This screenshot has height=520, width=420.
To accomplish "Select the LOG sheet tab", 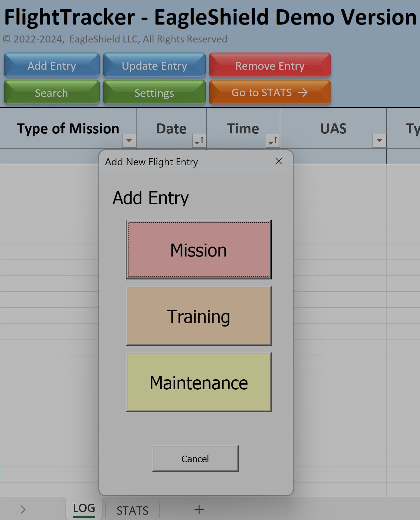I will coord(83,508).
